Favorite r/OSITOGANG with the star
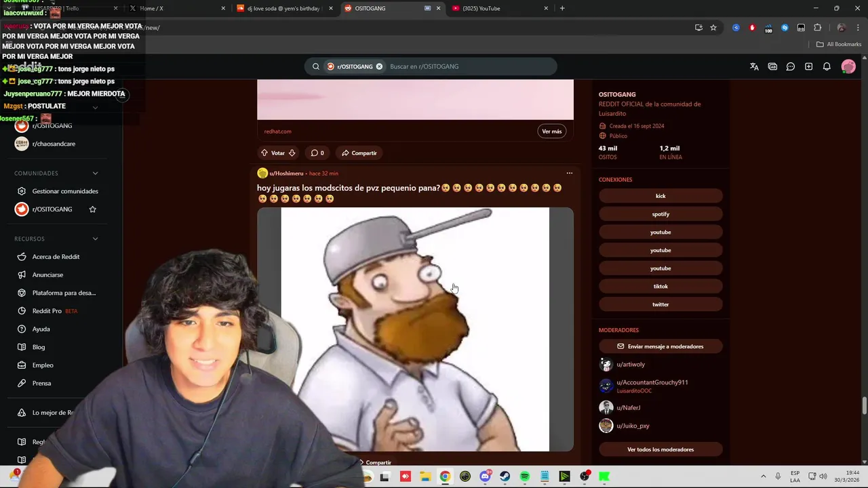Screen dimensions: 868x488 coord(93,209)
